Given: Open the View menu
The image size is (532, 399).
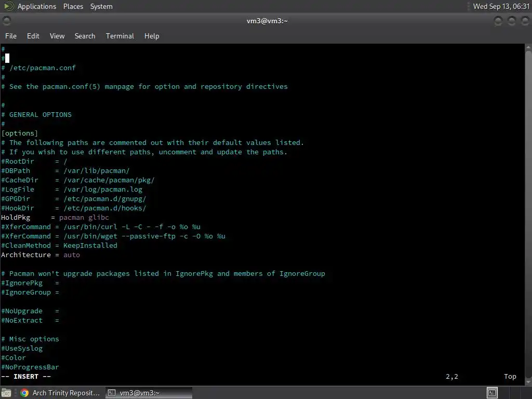Looking at the screenshot, I should point(57,36).
